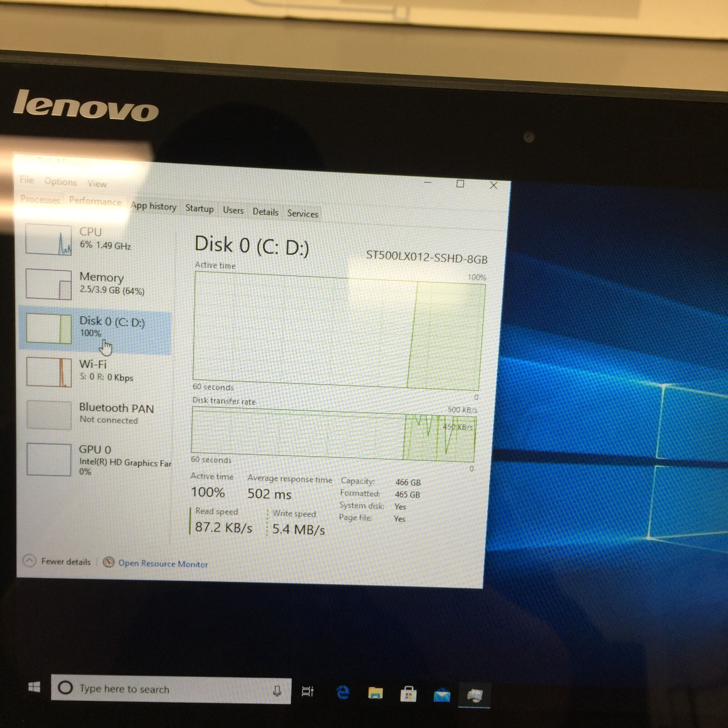Image resolution: width=728 pixels, height=728 pixels.
Task: Click the 5.4 MB/s write speed value
Action: [x=298, y=529]
